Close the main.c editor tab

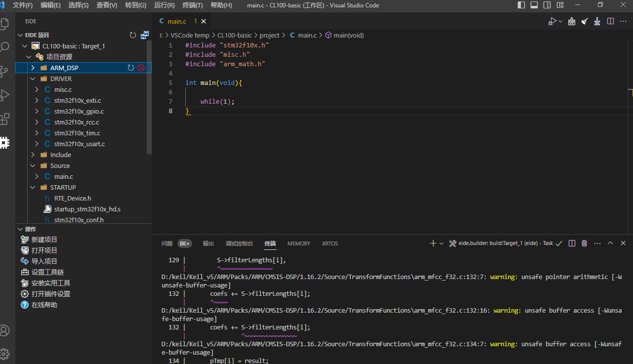coord(203,21)
